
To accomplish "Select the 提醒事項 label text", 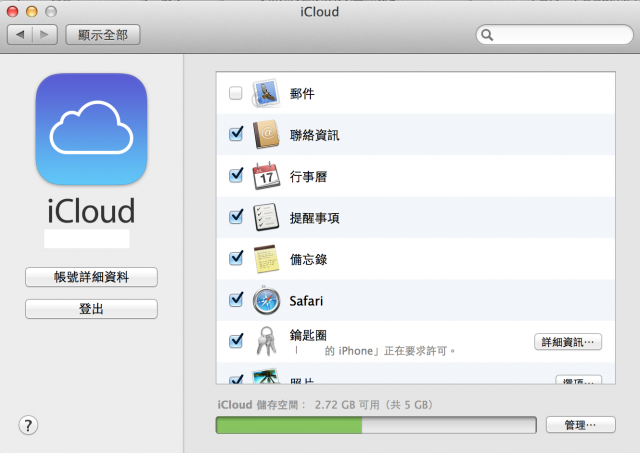I will (314, 218).
